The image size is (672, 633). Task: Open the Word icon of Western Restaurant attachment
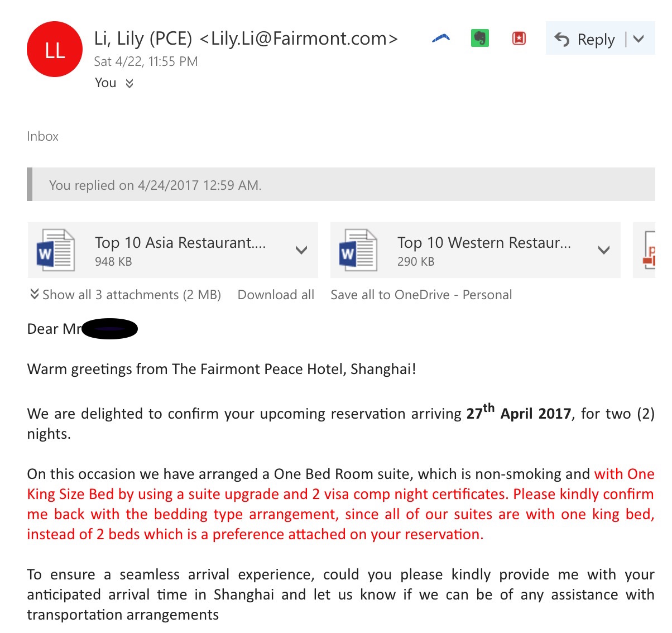tap(358, 250)
